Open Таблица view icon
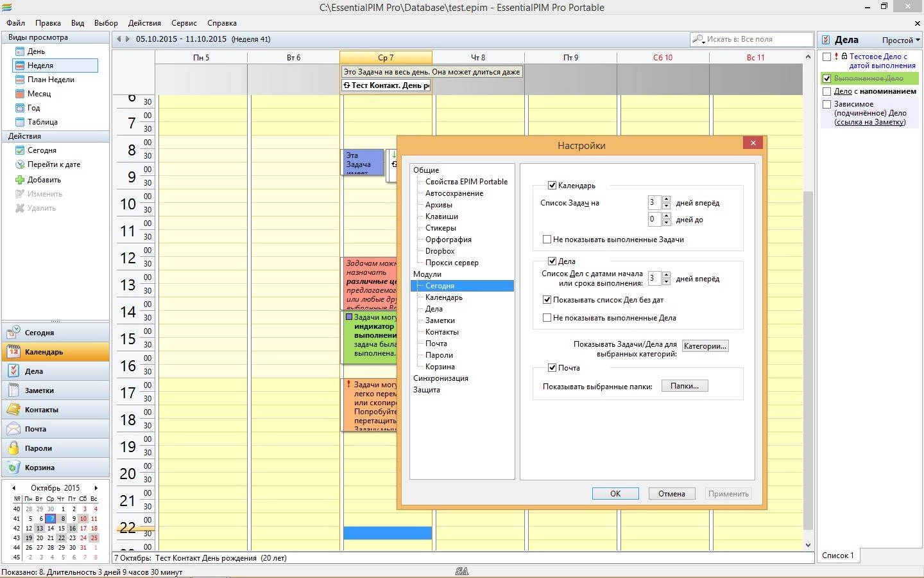Viewport: 924px width, 578px height. [19, 122]
